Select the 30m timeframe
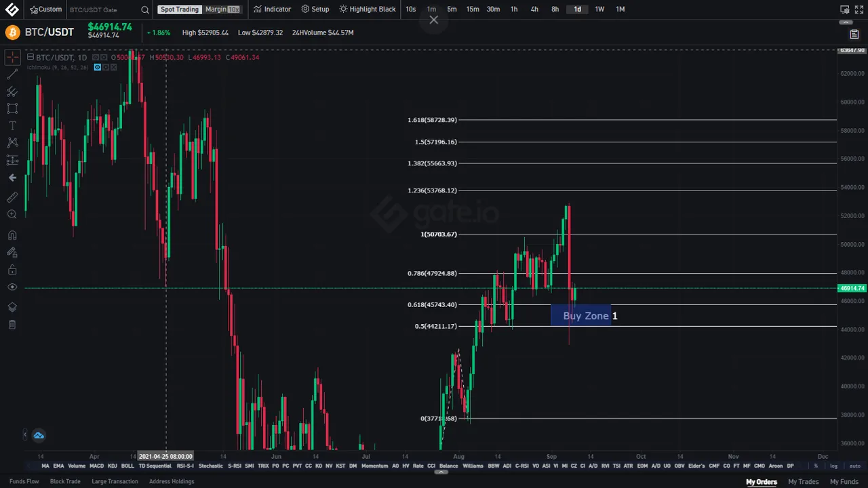The image size is (868, 488). click(x=493, y=9)
